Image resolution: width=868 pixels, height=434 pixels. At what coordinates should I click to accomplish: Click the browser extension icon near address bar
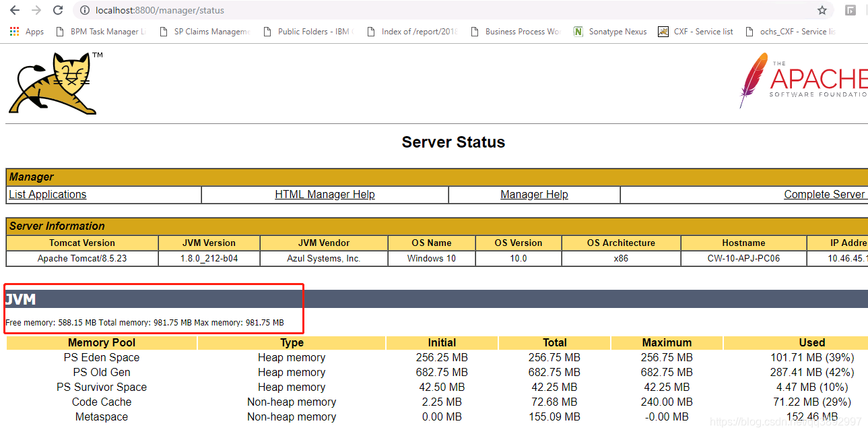850,11
